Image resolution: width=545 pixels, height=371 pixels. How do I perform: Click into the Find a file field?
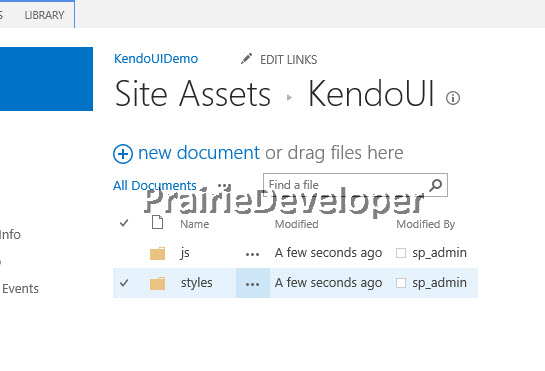pyautogui.click(x=345, y=185)
